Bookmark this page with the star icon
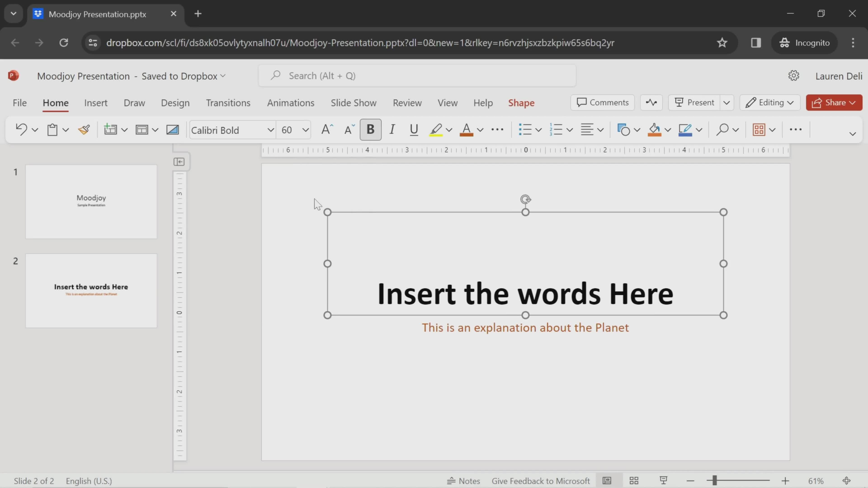 pos(722,43)
